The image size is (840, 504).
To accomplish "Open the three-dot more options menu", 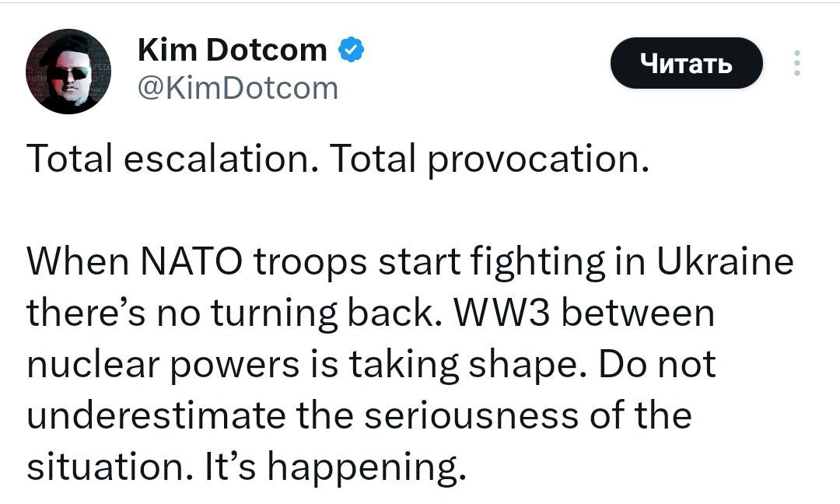I will (x=797, y=63).
